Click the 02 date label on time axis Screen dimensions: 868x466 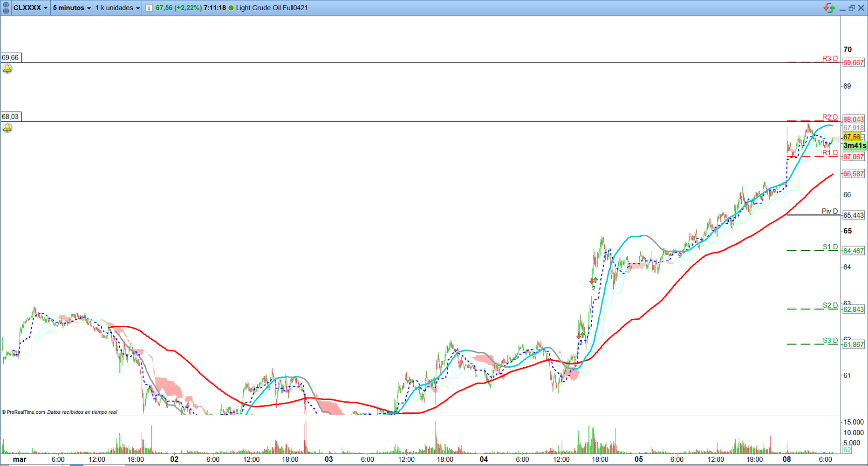(x=174, y=459)
